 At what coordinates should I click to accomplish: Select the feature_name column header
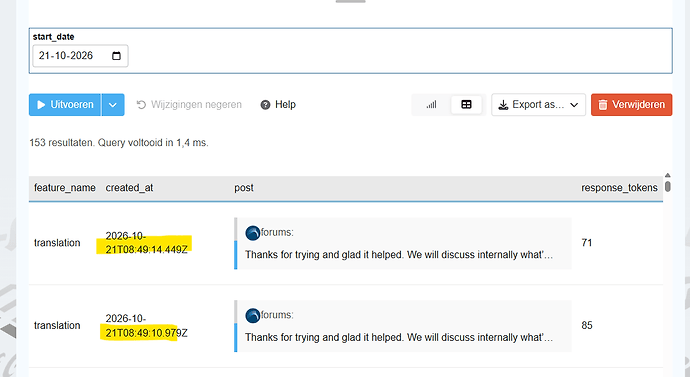point(65,188)
